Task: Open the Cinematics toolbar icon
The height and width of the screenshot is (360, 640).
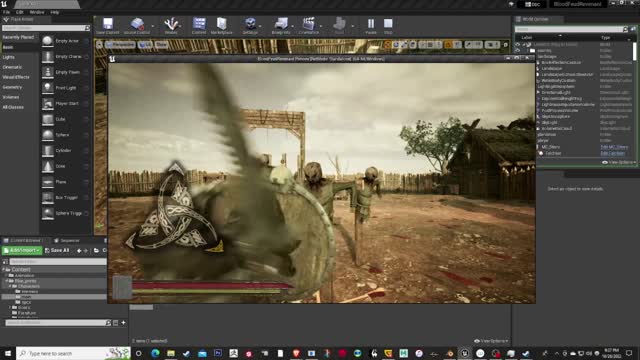Action: (x=309, y=25)
